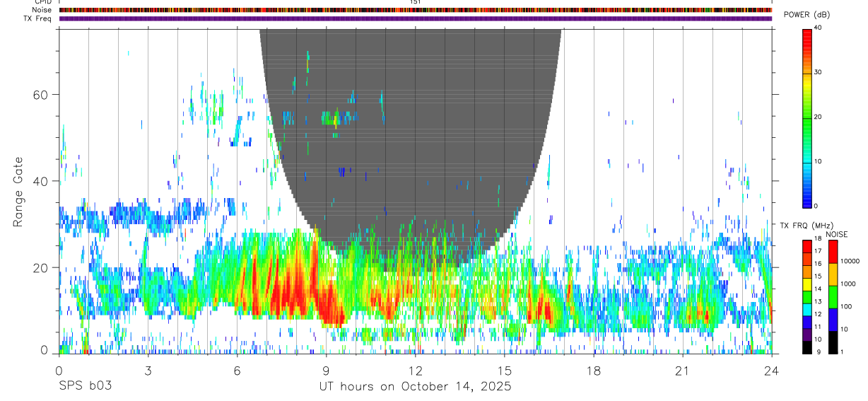Select the 10000 tick on the noise legend
The image size is (868, 401).
coord(850,261)
